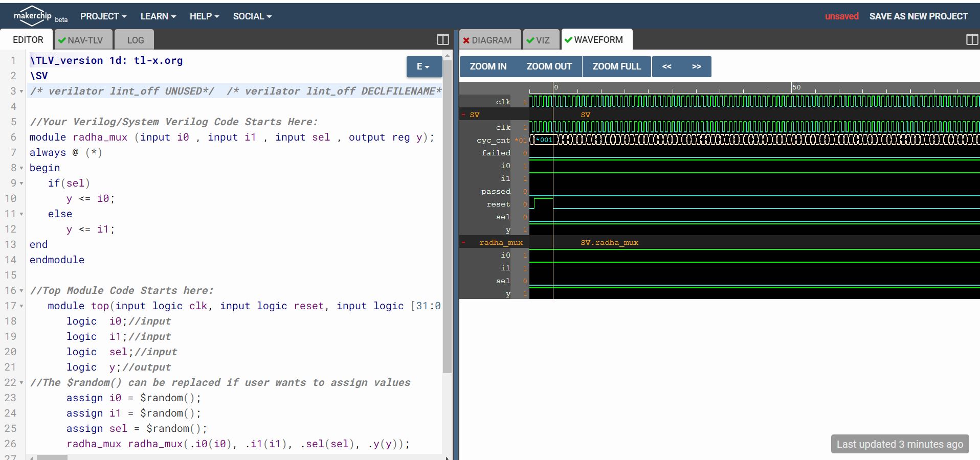Open the SOCIAL dropdown menu
980x460 pixels.
click(x=252, y=16)
